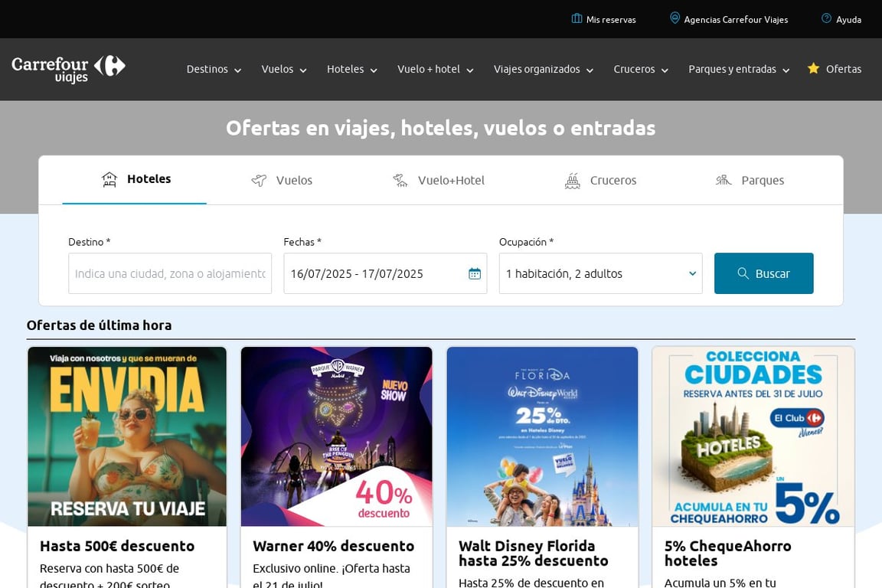Click the theme park Parques icon
The width and height of the screenshot is (882, 588).
coord(724,180)
